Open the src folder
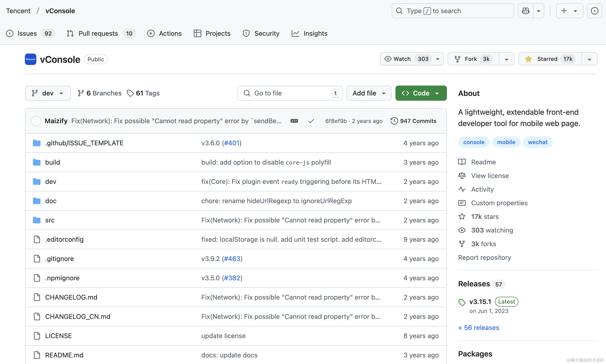The image size is (606, 364). point(50,220)
